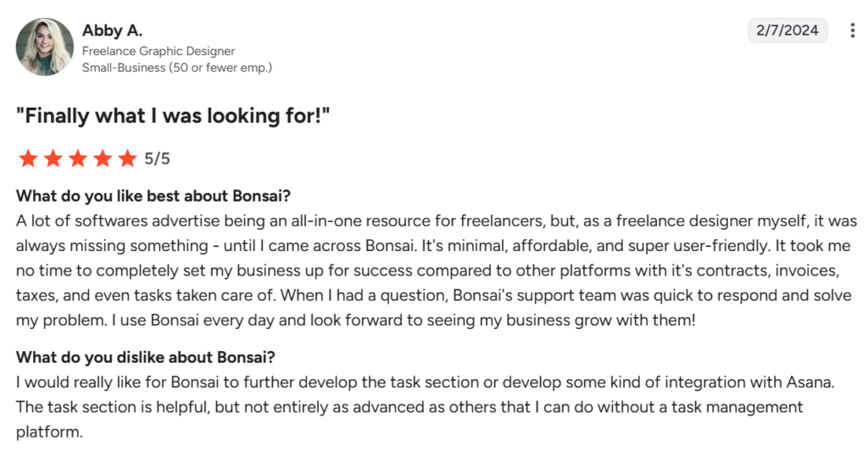Click "What do you dislike about Bonsai?" heading
Screen dimensions: 868x451
tap(145, 356)
